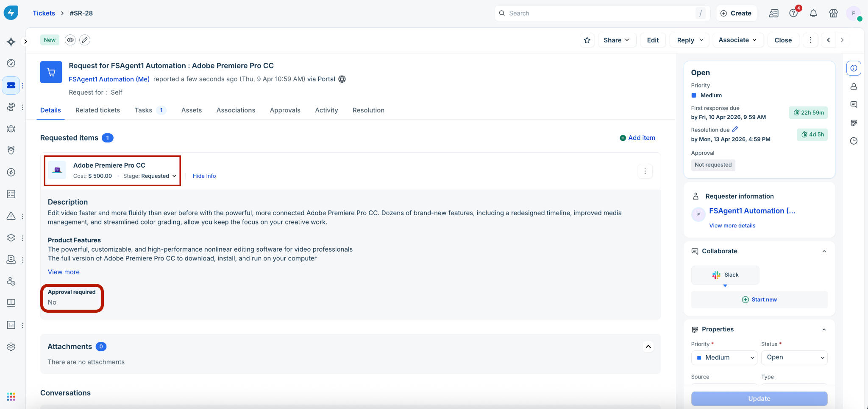This screenshot has height=409, width=868.
Task: Collapse the Attachments section
Action: [x=648, y=347]
